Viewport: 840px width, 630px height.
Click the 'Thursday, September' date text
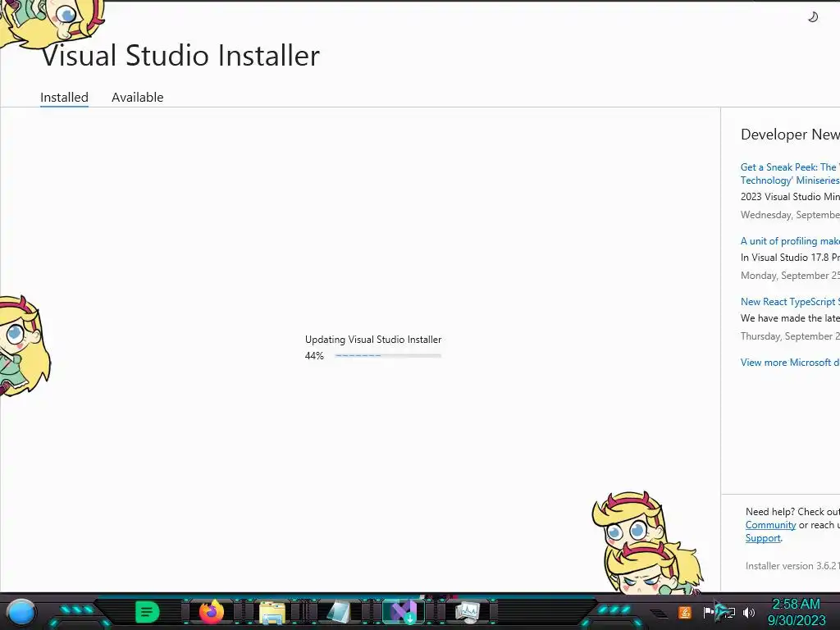(x=790, y=336)
